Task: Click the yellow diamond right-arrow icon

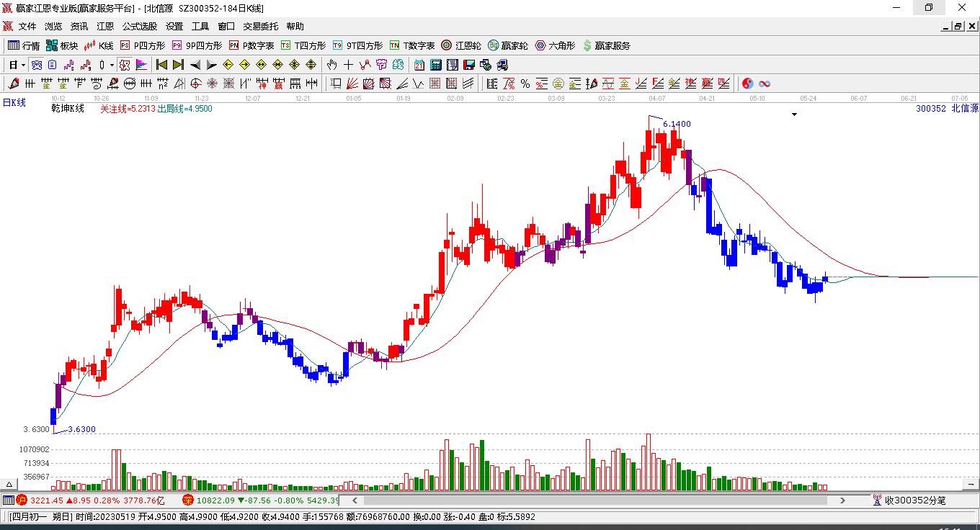Action: (245, 65)
